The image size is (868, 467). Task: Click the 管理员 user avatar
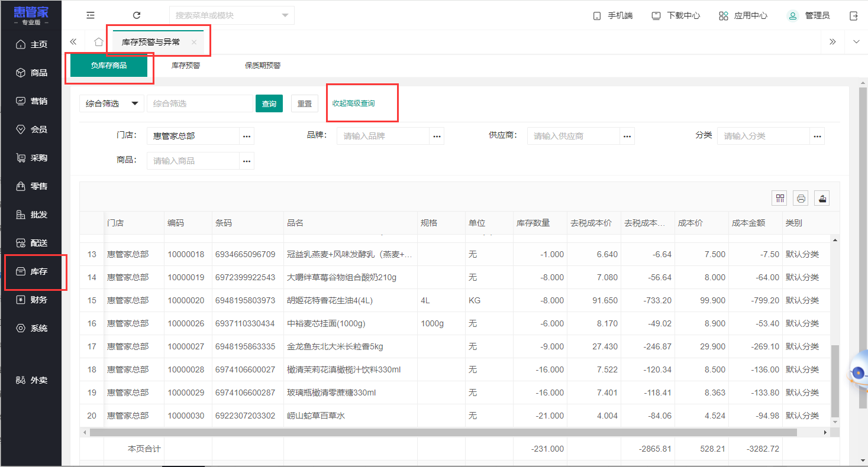point(793,16)
